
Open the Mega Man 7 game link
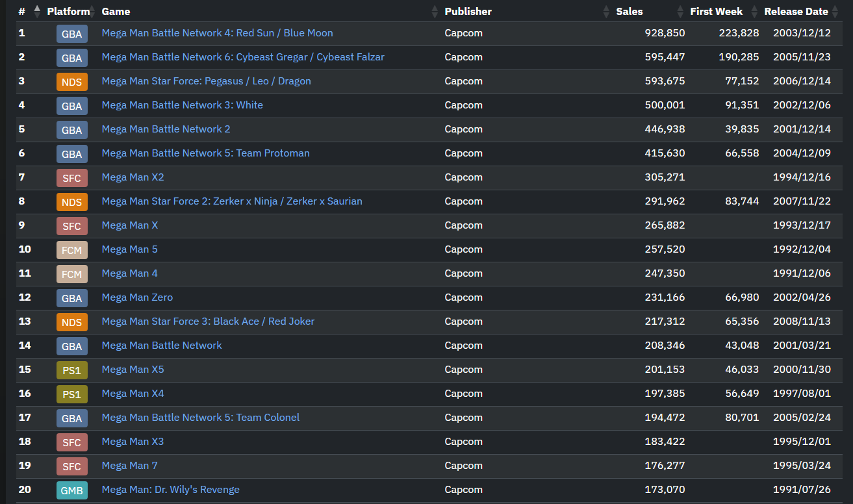pyautogui.click(x=130, y=466)
